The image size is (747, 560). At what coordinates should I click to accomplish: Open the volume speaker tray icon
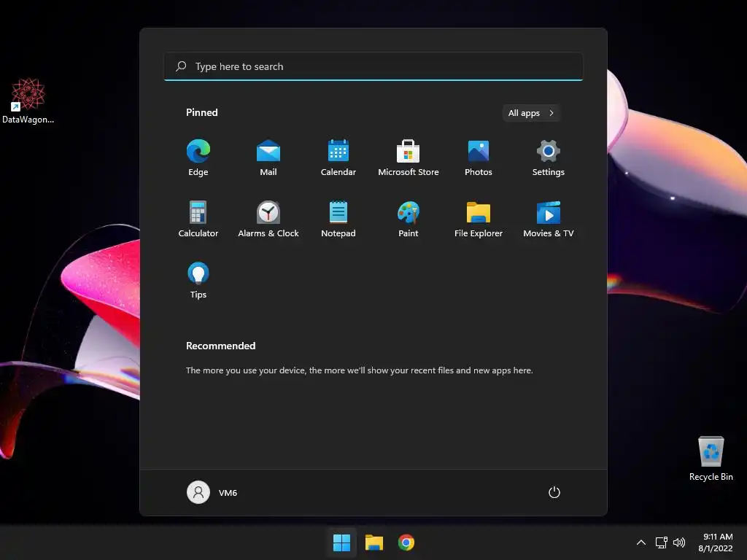679,542
